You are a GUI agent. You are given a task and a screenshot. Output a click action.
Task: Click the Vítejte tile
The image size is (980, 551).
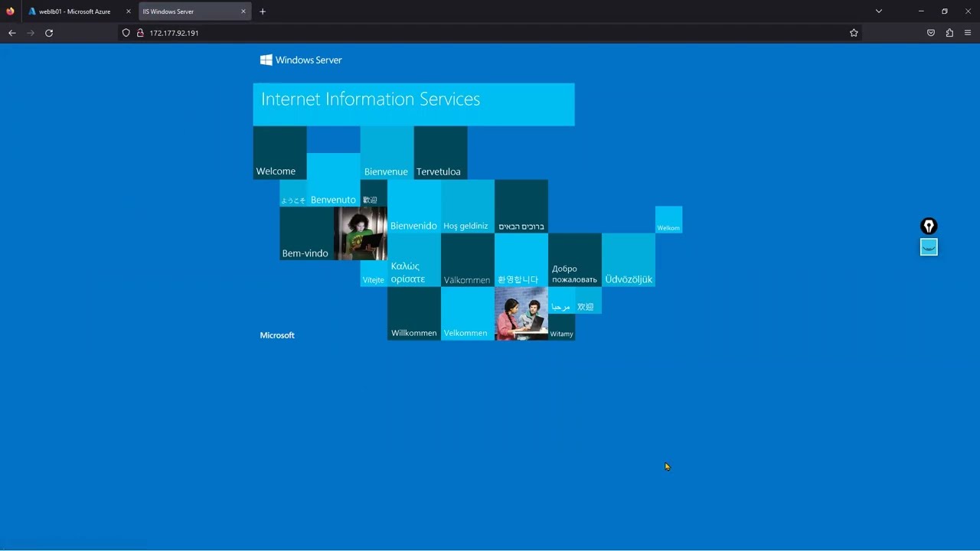point(374,273)
